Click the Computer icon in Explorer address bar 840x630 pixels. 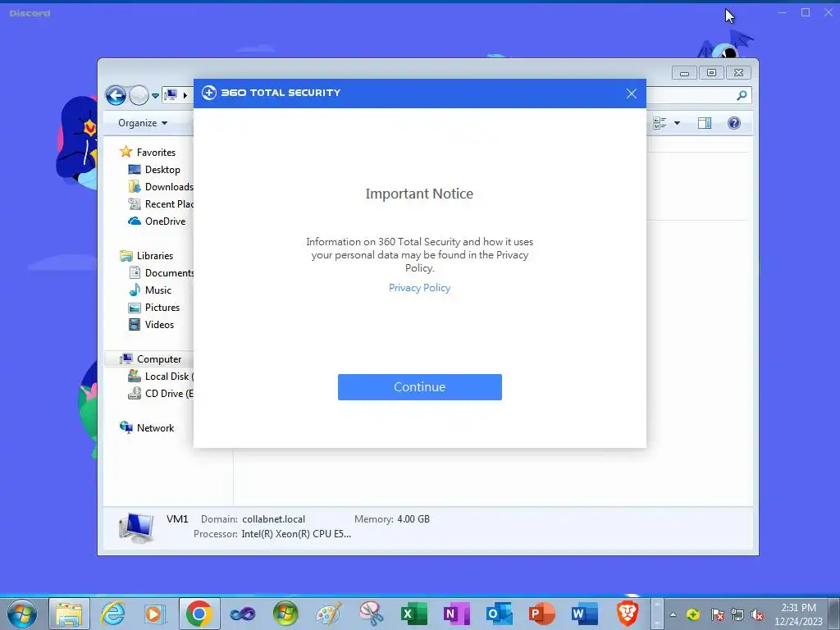tap(171, 95)
